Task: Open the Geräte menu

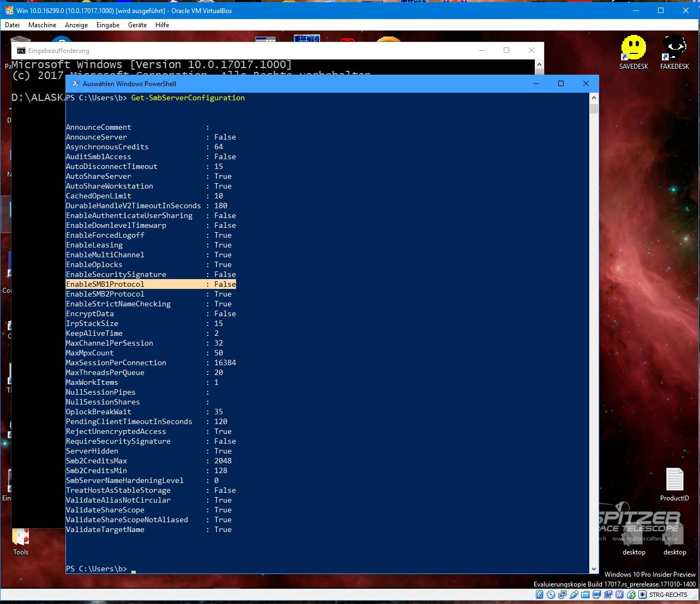Action: [138, 25]
